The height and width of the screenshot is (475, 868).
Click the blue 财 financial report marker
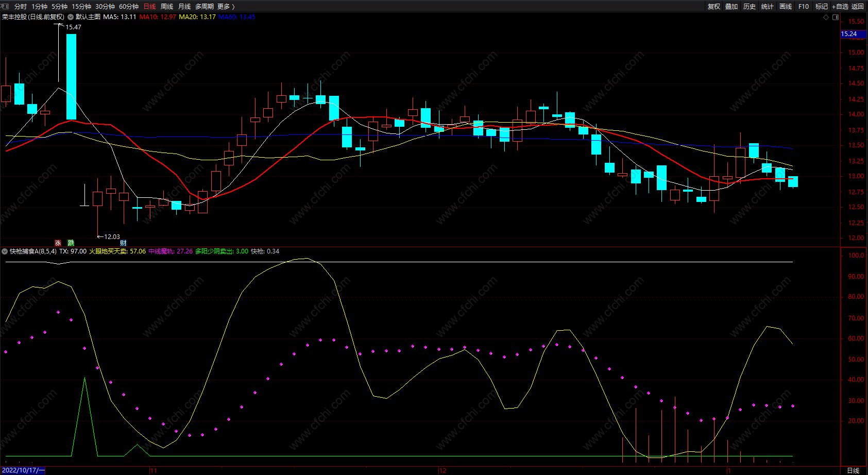(123, 243)
